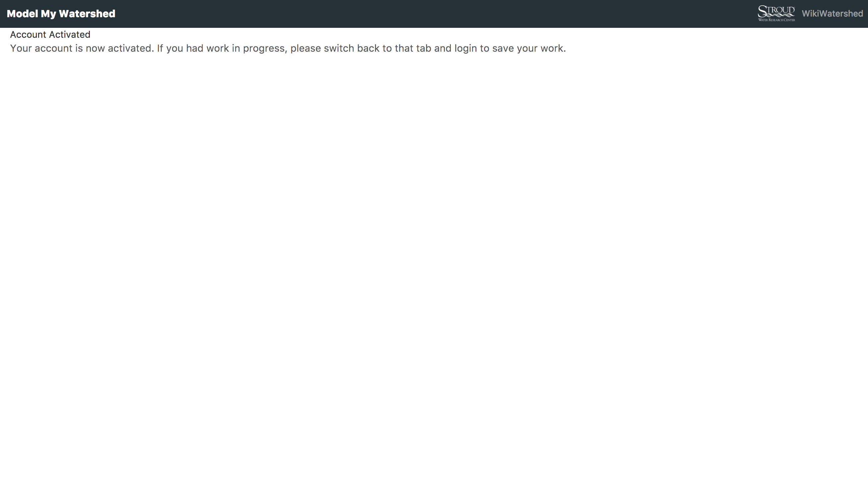Click the word "Activated" in the heading
This screenshot has height=491, width=868.
(x=70, y=35)
